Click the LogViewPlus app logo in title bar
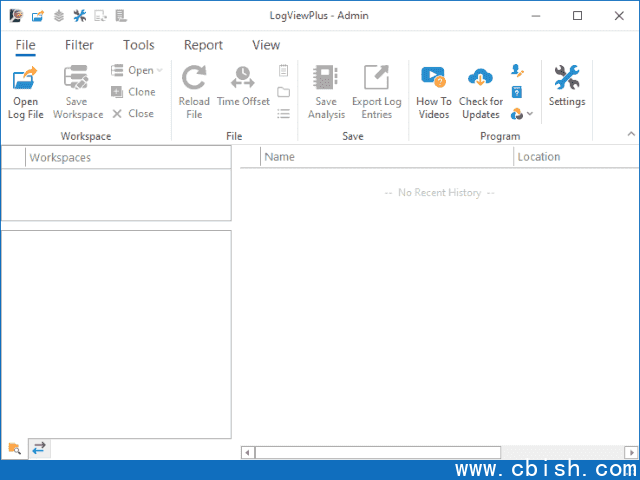This screenshot has height=480, width=640. (16, 16)
